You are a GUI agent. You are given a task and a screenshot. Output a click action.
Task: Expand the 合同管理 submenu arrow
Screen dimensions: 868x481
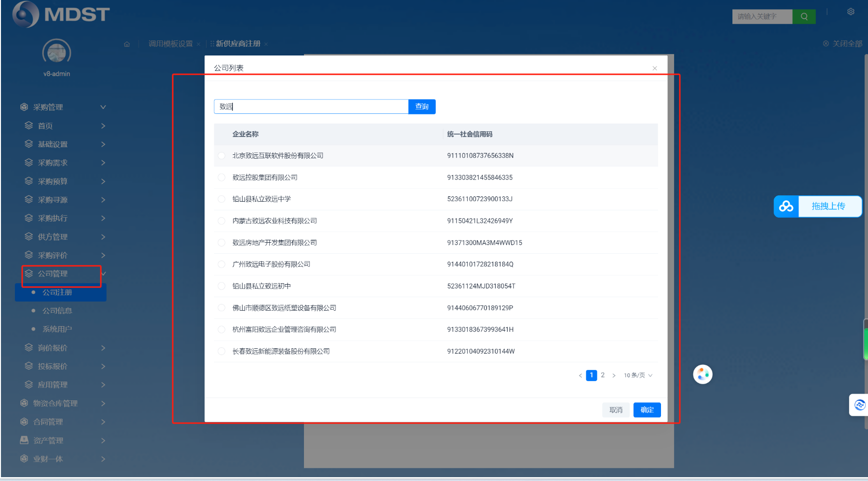click(103, 422)
